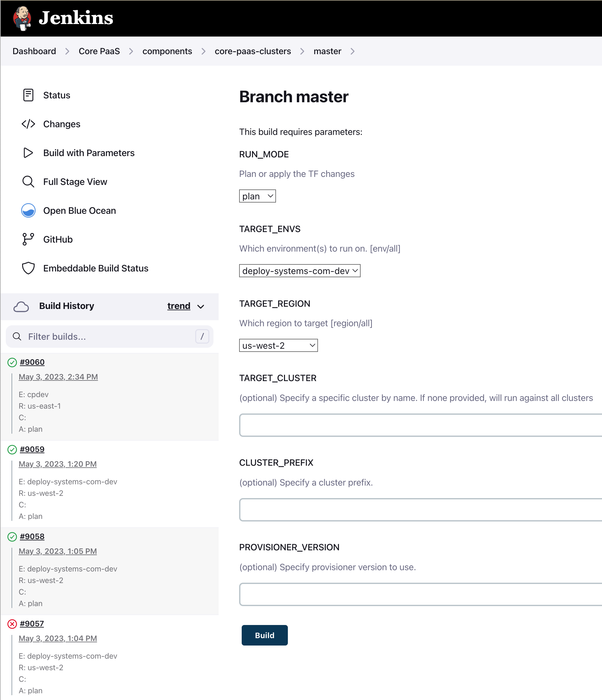Open the components breadcrumb
The image size is (602, 700).
click(167, 51)
